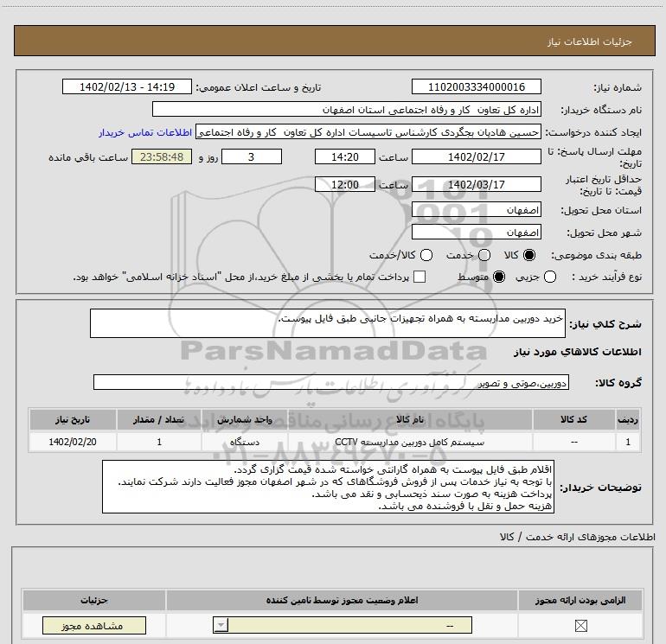The width and height of the screenshot is (666, 644).
Task: Click the delivery province field اصفهان
Action: pyautogui.click(x=476, y=210)
